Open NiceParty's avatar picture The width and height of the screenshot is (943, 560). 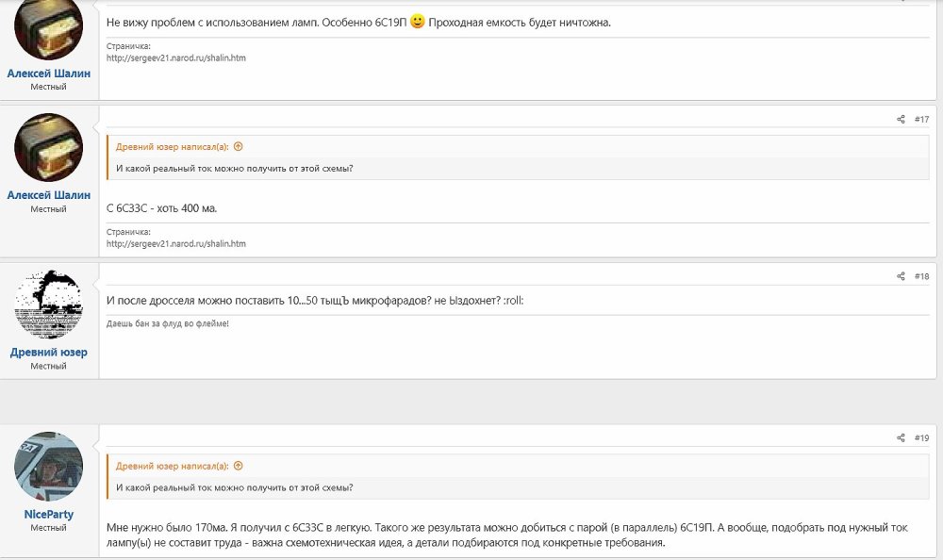pos(49,467)
